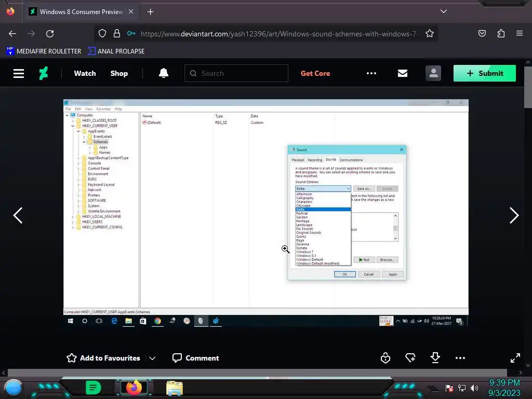Close the Windows 8 Consumer Preview tab
The height and width of the screenshot is (399, 532).
pos(131,11)
